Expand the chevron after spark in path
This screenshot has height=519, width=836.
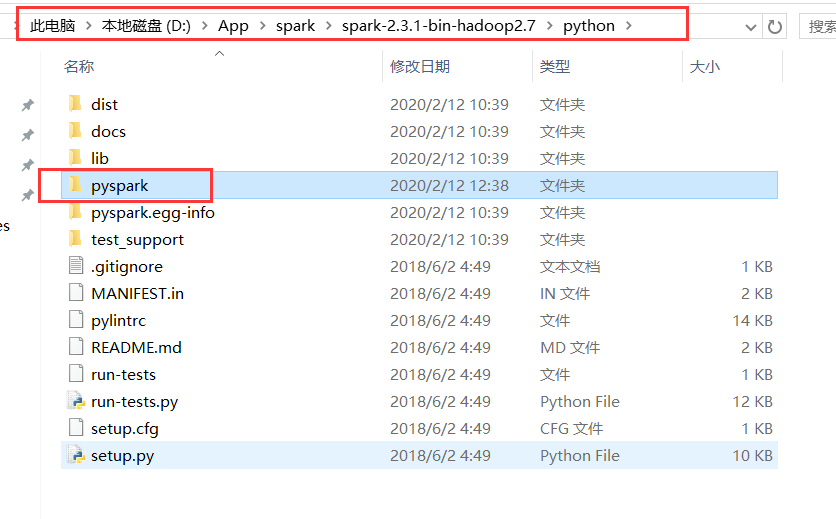[328, 26]
